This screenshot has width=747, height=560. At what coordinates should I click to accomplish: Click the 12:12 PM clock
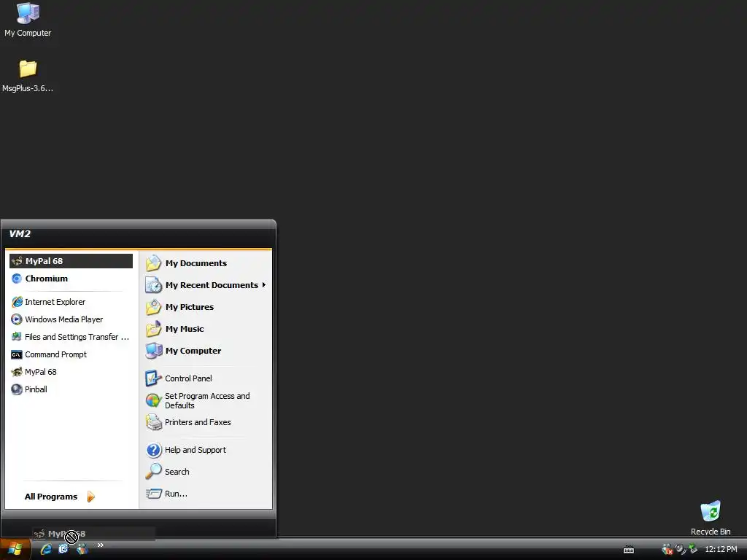[x=721, y=549]
